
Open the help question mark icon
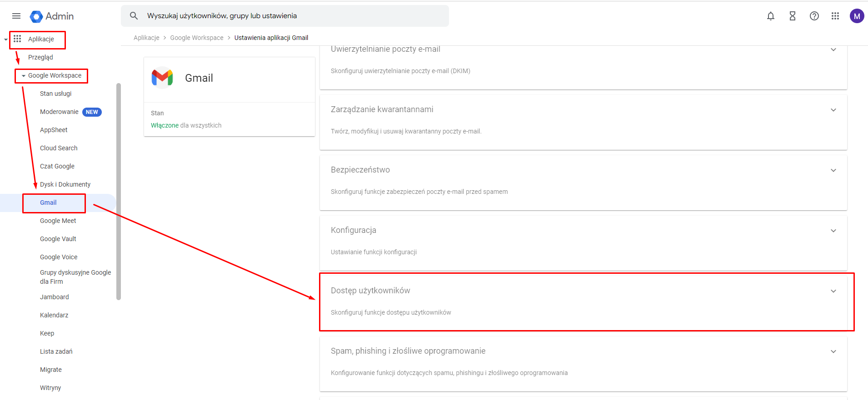click(814, 16)
